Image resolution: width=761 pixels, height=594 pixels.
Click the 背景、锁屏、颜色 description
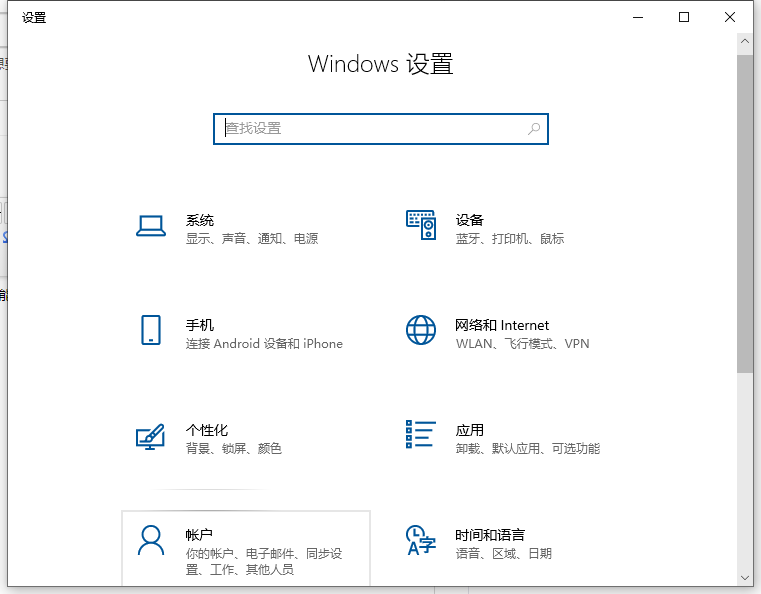coord(233,448)
